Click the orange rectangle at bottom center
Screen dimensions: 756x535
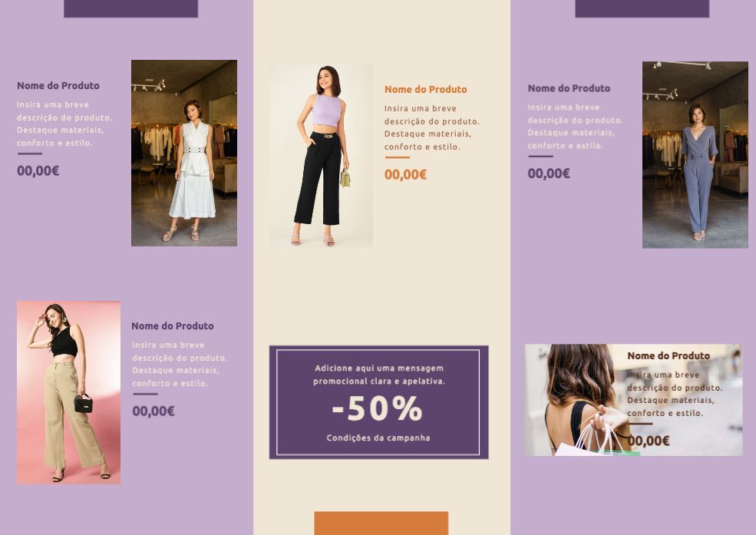tap(381, 523)
